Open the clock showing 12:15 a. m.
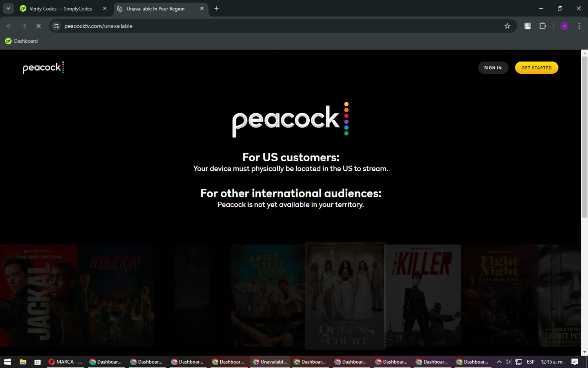This screenshot has height=368, width=588. 552,362
